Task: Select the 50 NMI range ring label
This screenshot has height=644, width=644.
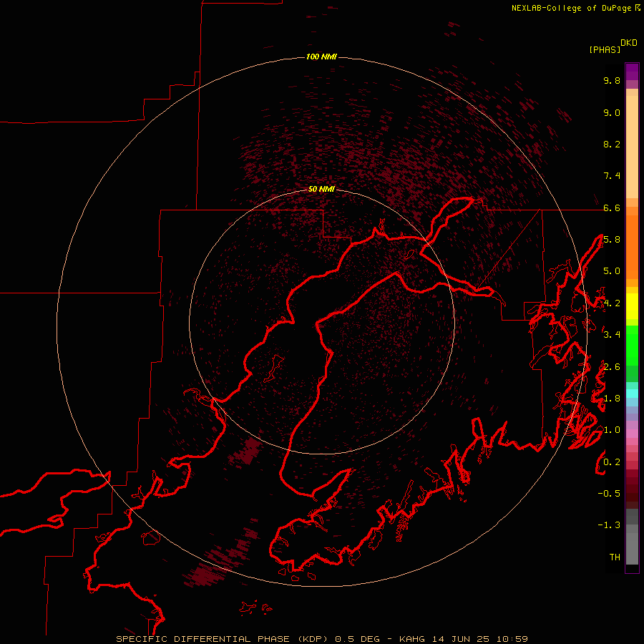Action: pos(321,189)
